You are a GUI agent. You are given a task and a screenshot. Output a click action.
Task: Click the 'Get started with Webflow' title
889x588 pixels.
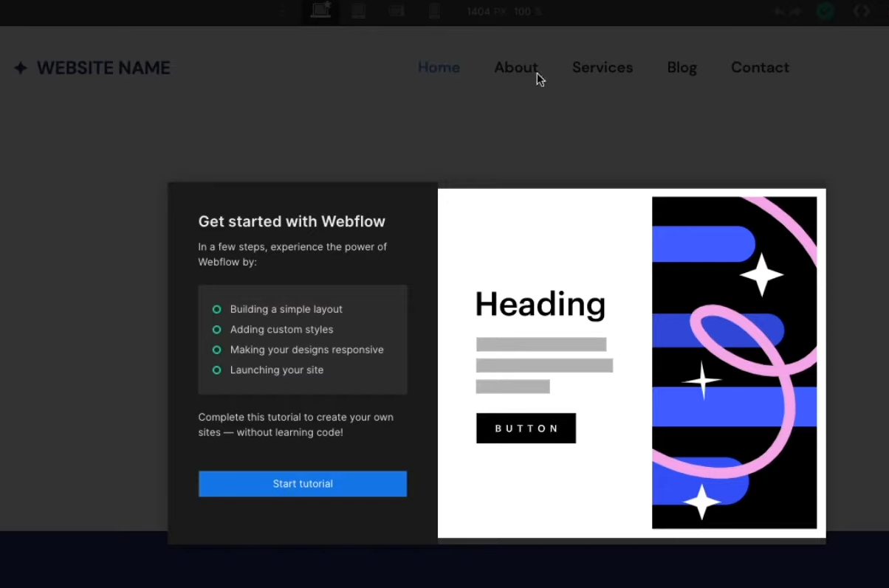tap(292, 221)
